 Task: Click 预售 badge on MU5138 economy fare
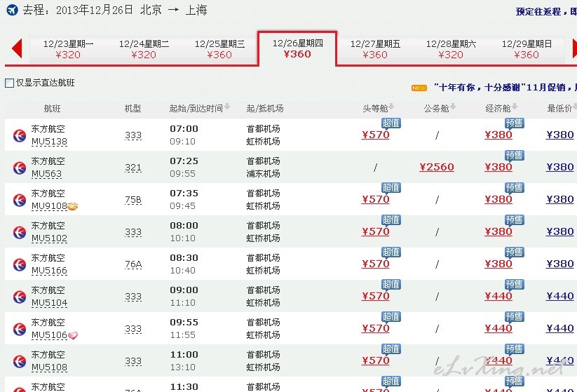tap(515, 123)
